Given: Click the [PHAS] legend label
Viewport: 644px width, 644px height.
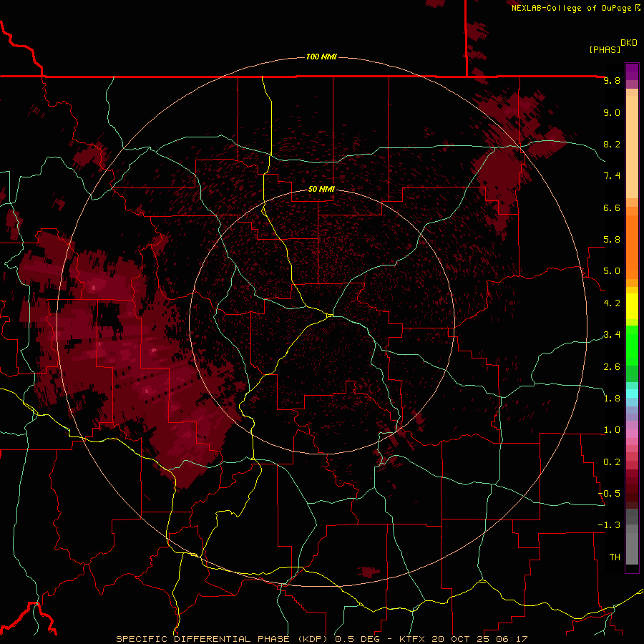Looking at the screenshot, I should pos(605,49).
